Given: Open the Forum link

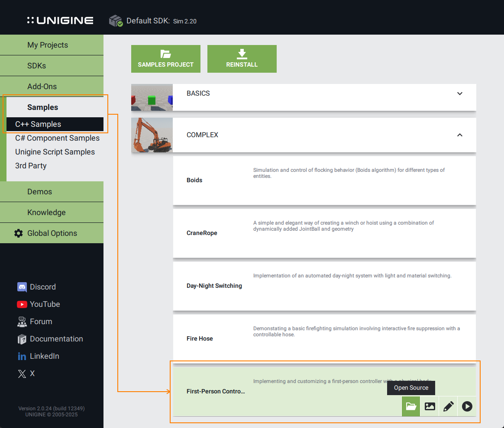Looking at the screenshot, I should [x=34, y=322].
